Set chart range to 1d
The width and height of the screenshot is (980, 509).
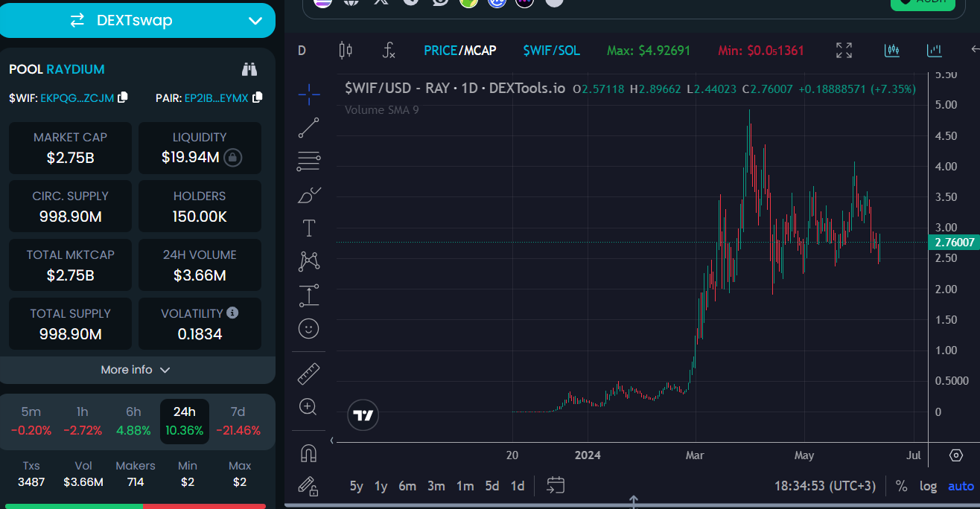[518, 486]
